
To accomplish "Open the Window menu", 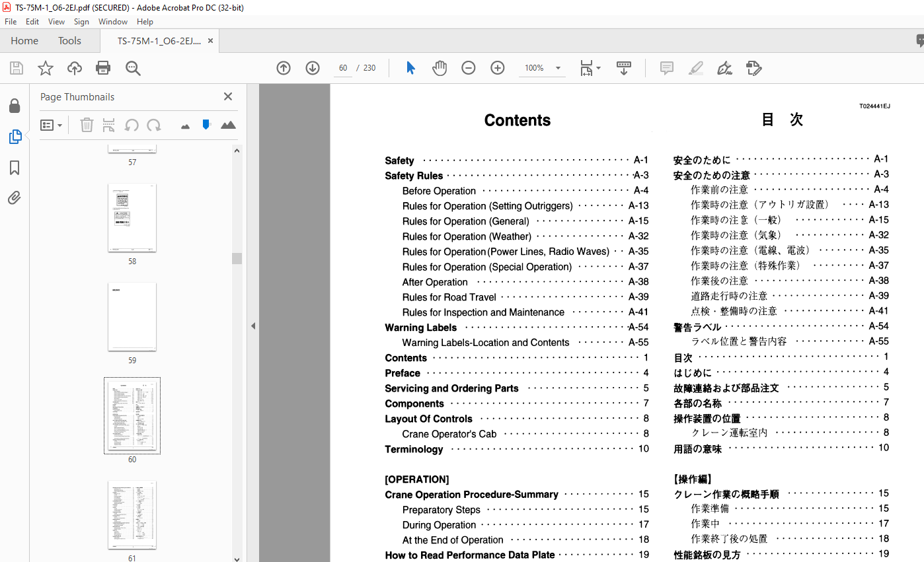I will tap(113, 22).
